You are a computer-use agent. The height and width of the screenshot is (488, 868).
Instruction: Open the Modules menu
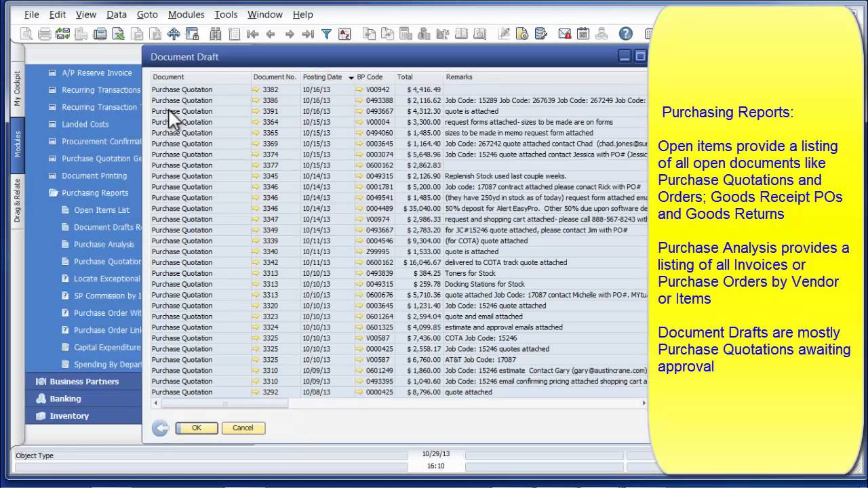[x=186, y=14]
